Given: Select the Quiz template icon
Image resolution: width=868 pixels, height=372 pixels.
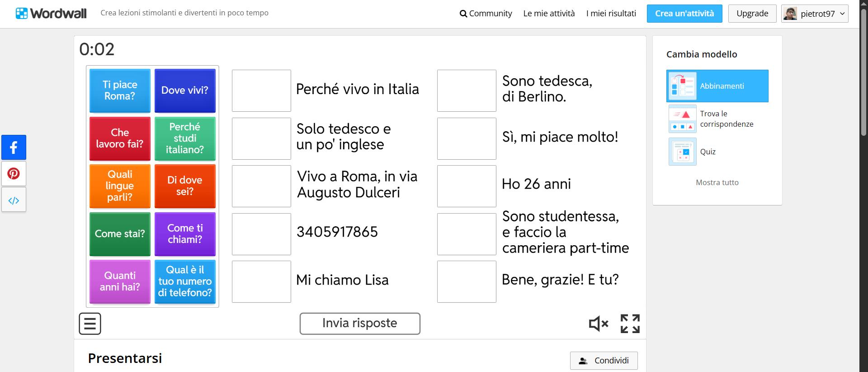Looking at the screenshot, I should click(x=682, y=152).
